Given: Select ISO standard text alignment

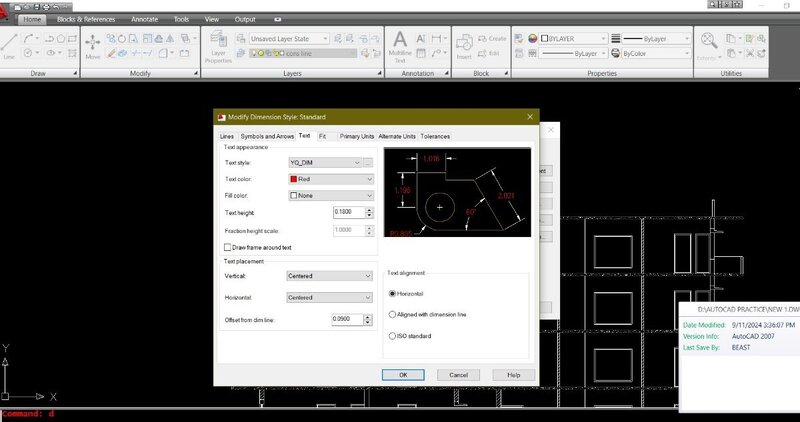Looking at the screenshot, I should point(393,336).
